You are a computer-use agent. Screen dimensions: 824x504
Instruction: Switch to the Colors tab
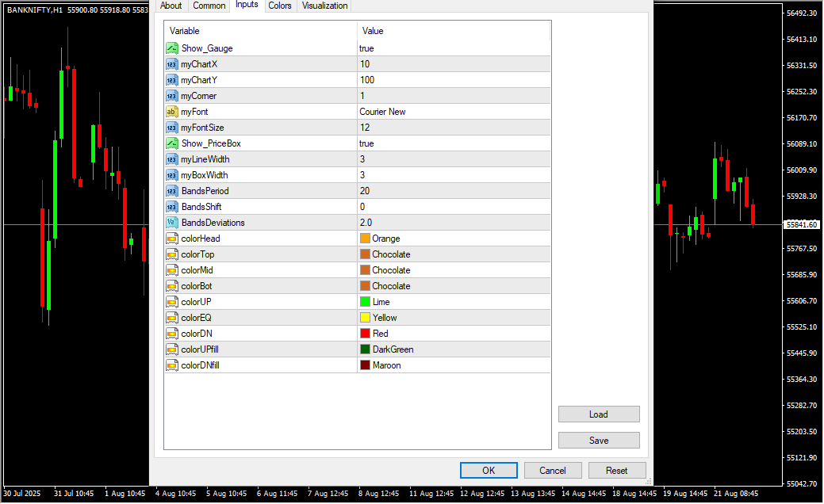(x=279, y=6)
